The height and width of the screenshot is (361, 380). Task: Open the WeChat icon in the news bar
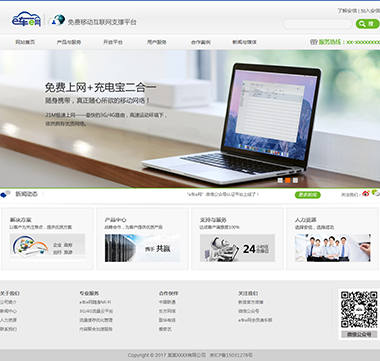[376, 193]
